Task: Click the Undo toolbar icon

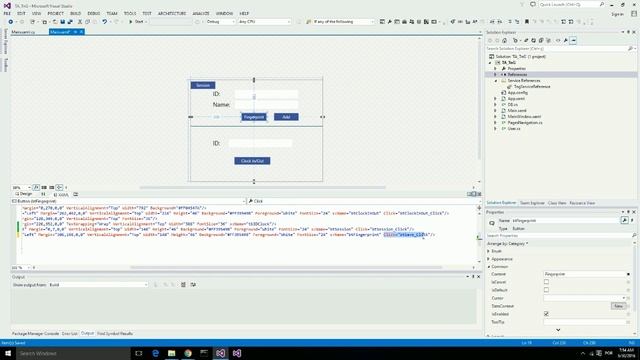Action: tap(104, 22)
